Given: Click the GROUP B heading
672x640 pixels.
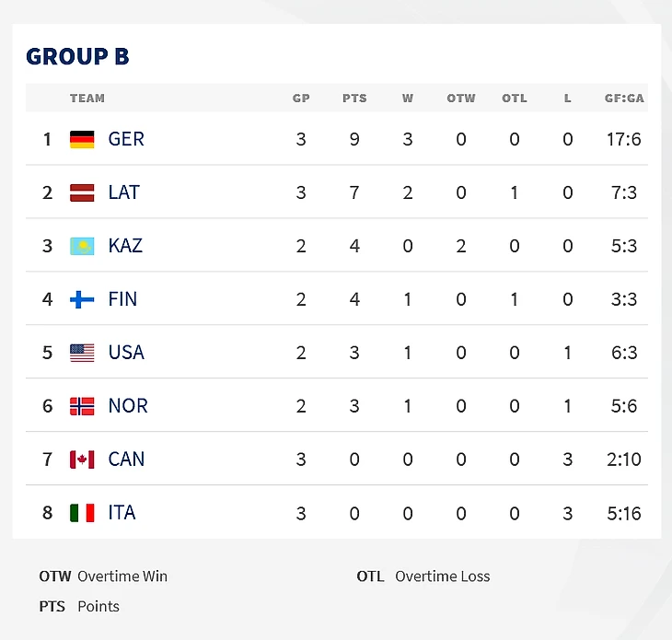Looking at the screenshot, I should (x=77, y=56).
